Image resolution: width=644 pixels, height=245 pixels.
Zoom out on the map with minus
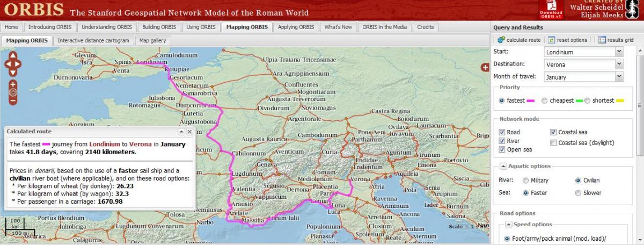pos(13,100)
